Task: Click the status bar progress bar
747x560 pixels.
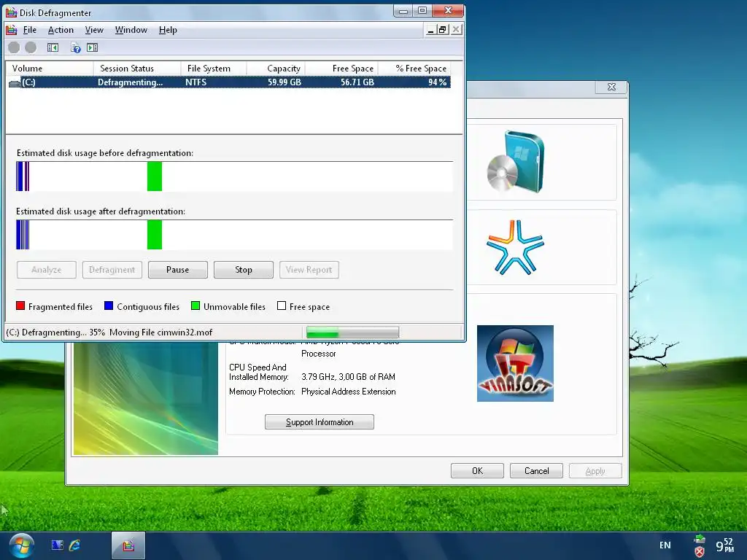Action: pyautogui.click(x=352, y=332)
